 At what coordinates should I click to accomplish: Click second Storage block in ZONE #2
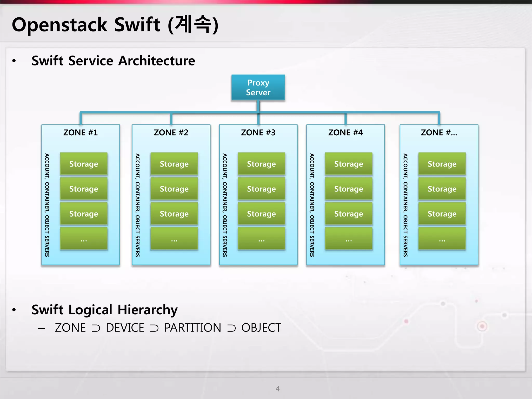[174, 189]
